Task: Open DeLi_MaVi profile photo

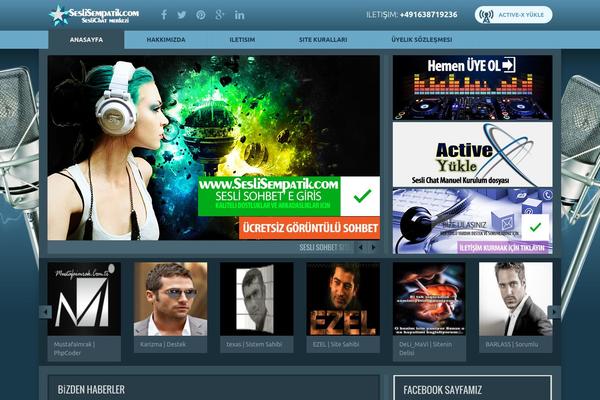Action: (x=429, y=299)
